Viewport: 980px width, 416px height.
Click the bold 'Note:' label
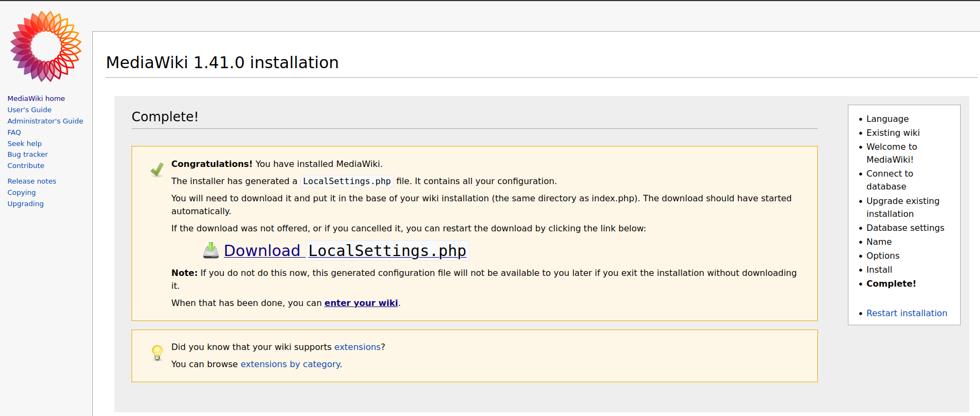point(184,273)
